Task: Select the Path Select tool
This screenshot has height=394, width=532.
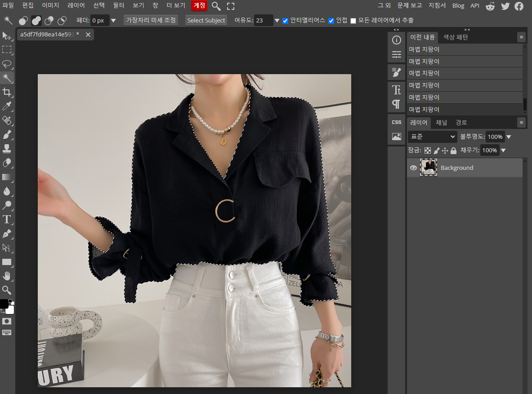Action: click(x=7, y=248)
